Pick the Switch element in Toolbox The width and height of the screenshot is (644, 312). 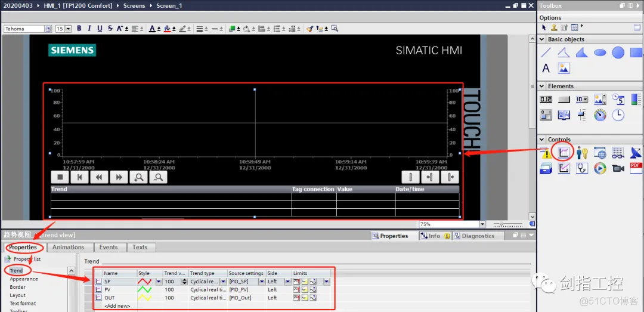pyautogui.click(x=546, y=115)
